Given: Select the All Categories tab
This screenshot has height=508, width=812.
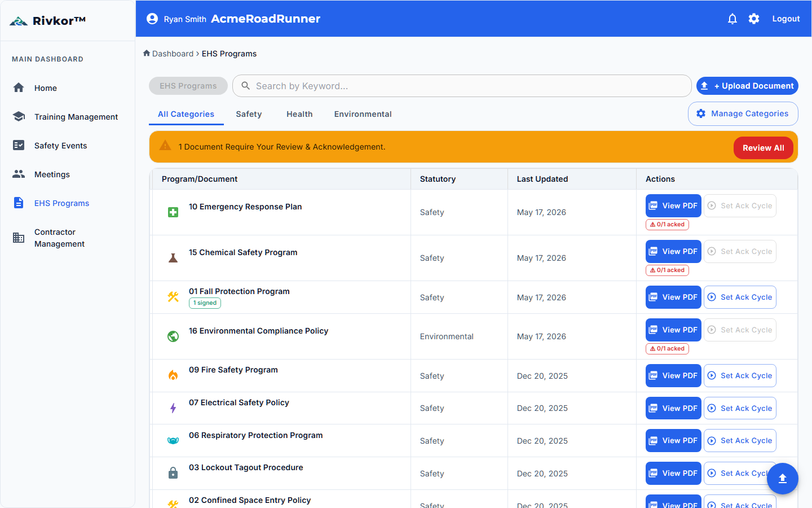Looking at the screenshot, I should [x=186, y=114].
